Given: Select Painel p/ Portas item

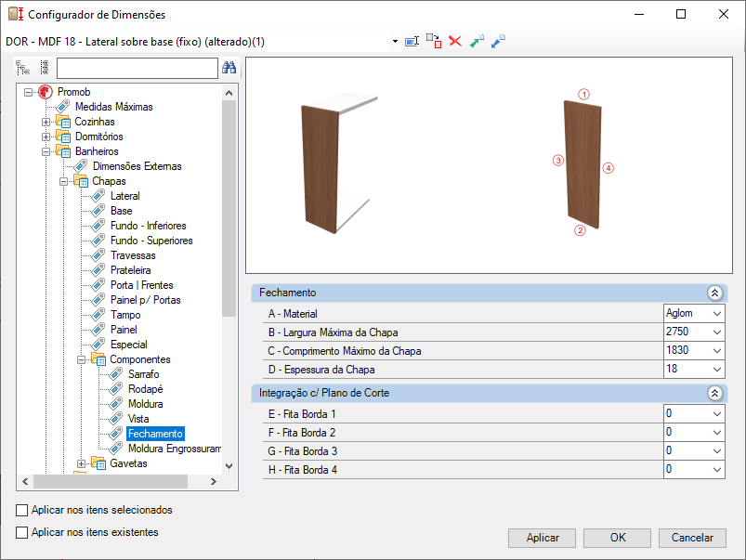Looking at the screenshot, I should [x=146, y=300].
